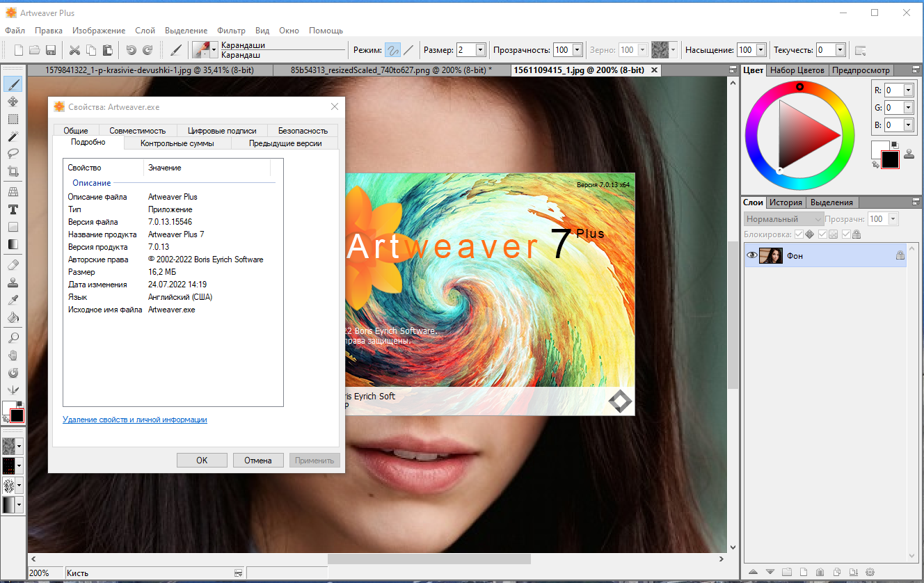Click the horizontal canvas scrollbar
Viewport: 924px width, 583px height.
coord(429,559)
